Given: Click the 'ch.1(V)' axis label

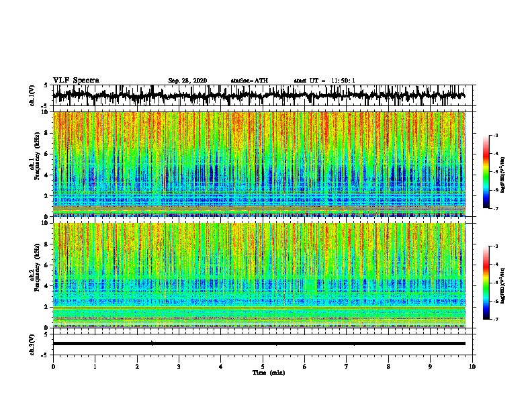Looking at the screenshot, I should (32, 95).
